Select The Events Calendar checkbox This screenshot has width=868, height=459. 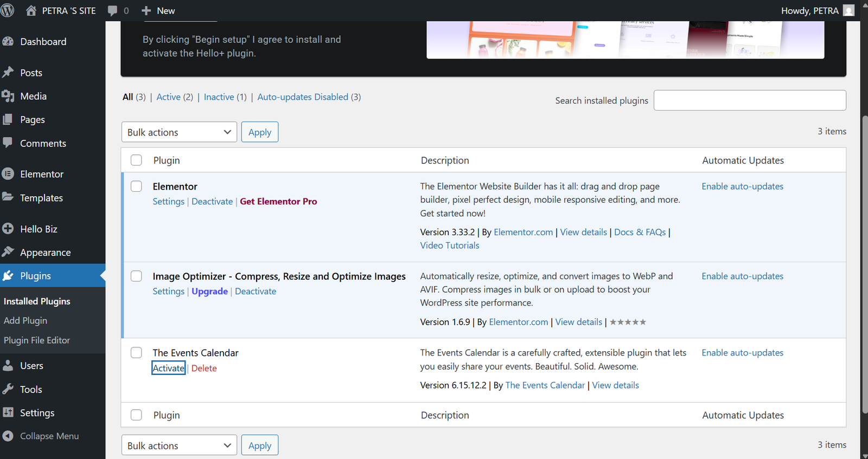coord(136,353)
